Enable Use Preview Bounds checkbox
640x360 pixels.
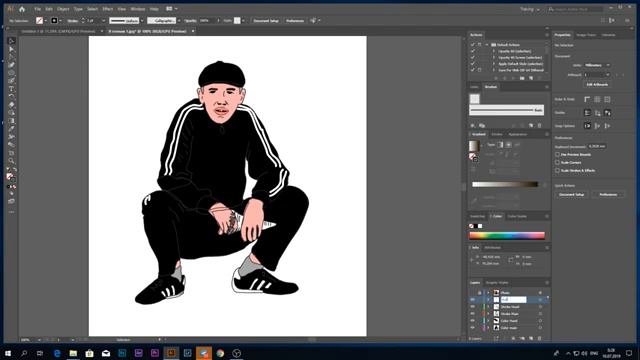click(x=557, y=155)
